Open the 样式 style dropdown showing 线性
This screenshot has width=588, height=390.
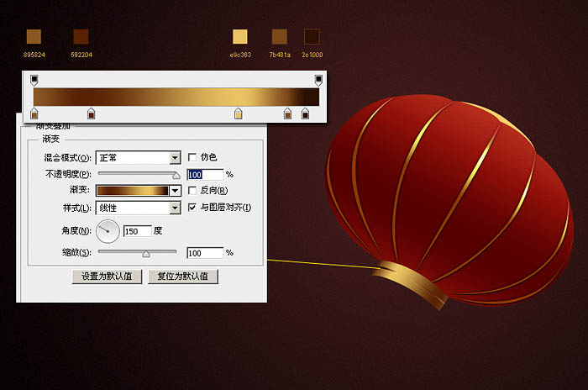pos(139,208)
